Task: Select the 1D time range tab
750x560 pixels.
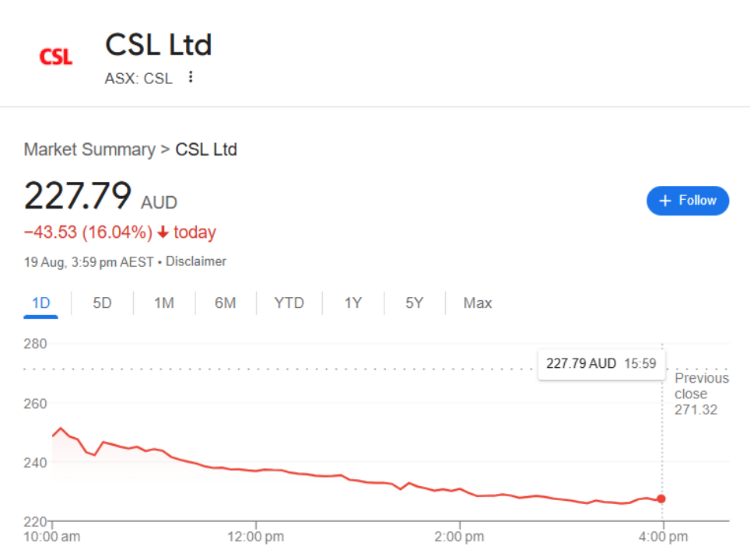Action: pyautogui.click(x=40, y=303)
